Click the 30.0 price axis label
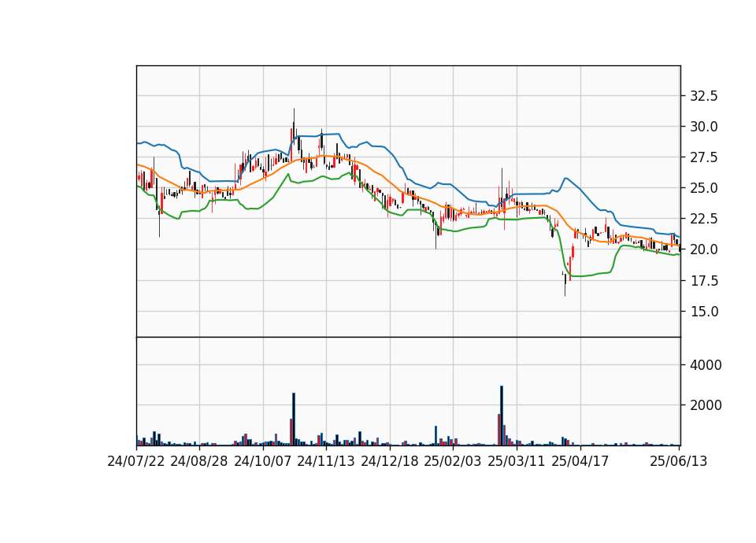Screen dimensions: 756x543 (x=704, y=127)
